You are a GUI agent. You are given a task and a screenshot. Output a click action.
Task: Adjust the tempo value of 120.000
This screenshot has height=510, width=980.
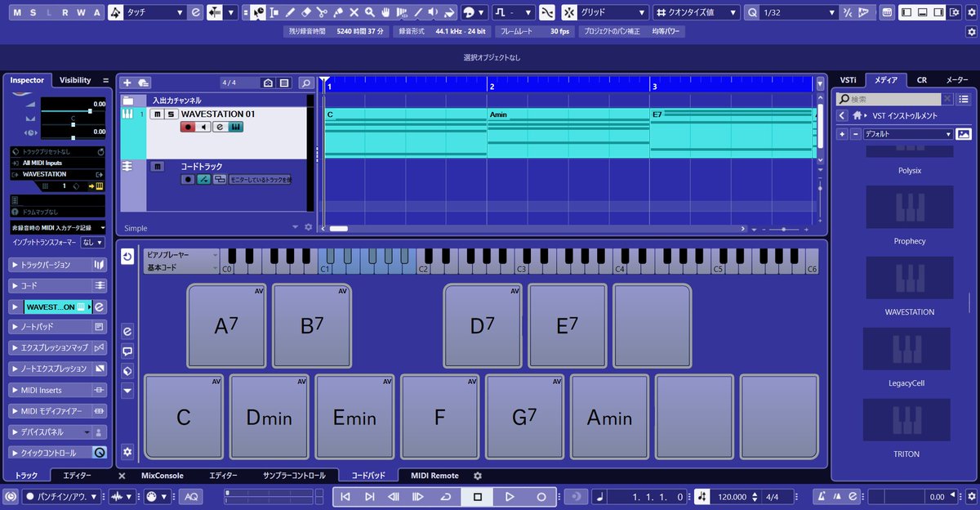click(734, 496)
